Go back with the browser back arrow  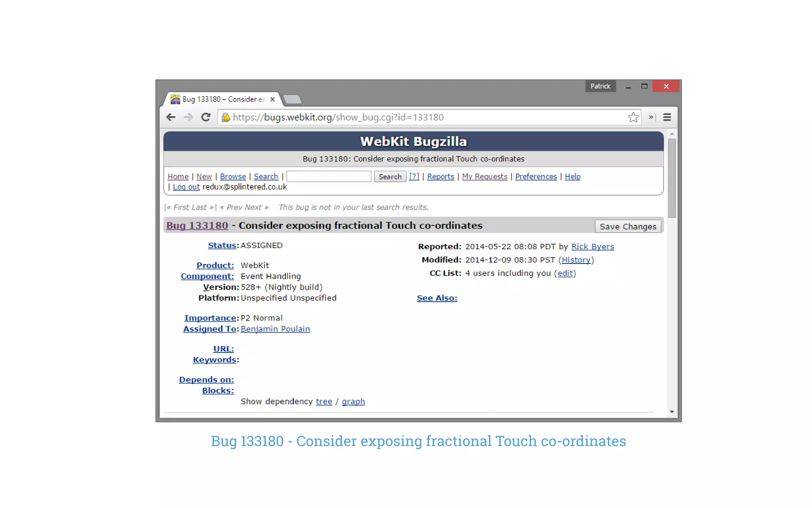point(171,117)
